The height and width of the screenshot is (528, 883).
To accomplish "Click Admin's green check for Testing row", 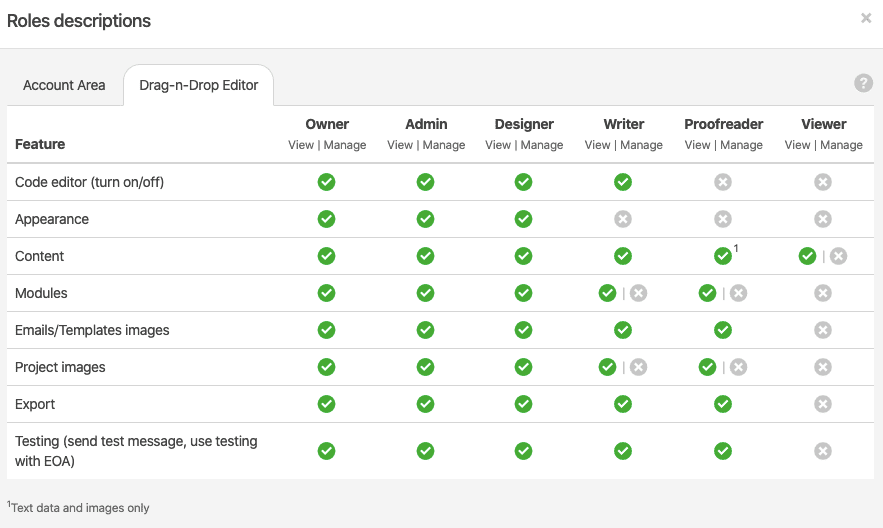I will tap(425, 451).
